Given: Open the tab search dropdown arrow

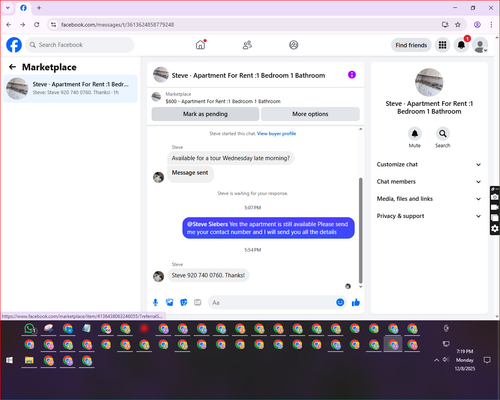Looking at the screenshot, I should [8, 8].
